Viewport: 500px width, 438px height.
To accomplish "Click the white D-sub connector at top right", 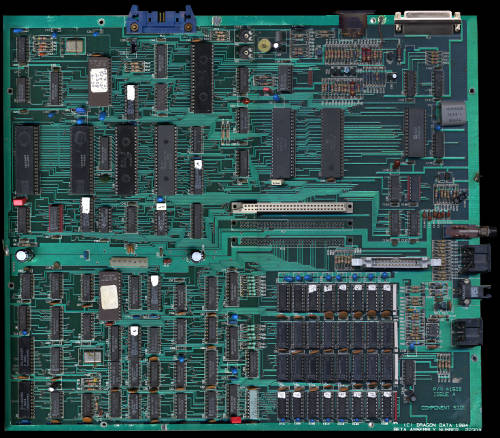I will (428, 22).
